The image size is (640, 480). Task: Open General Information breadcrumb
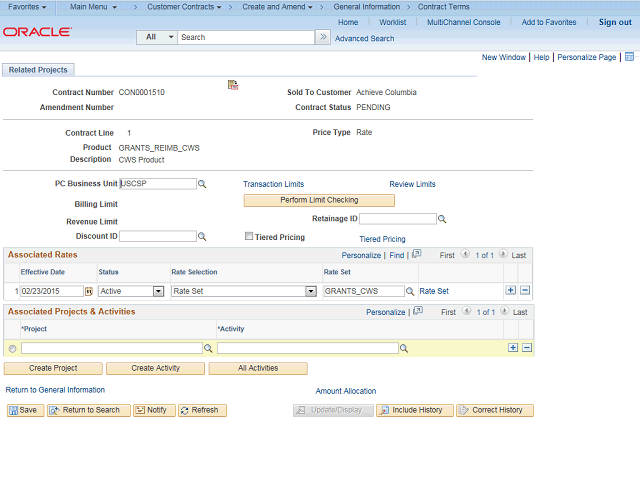click(367, 7)
